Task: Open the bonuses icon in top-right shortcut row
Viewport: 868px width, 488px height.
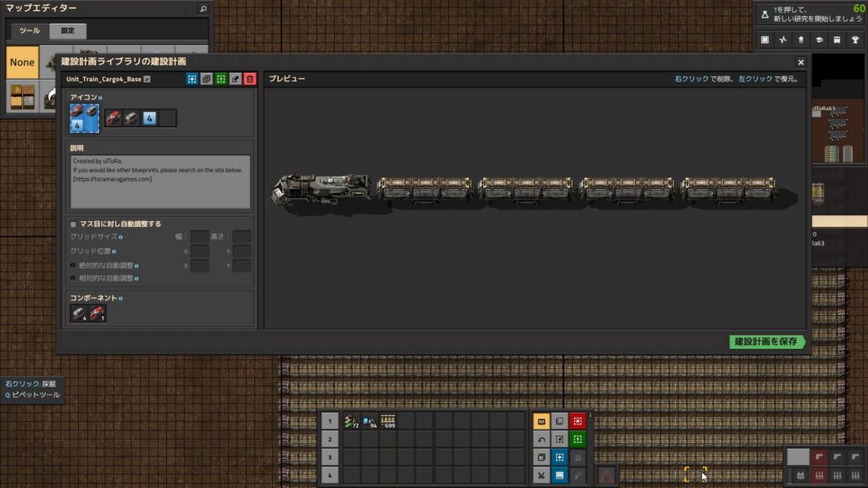Action: pyautogui.click(x=801, y=40)
